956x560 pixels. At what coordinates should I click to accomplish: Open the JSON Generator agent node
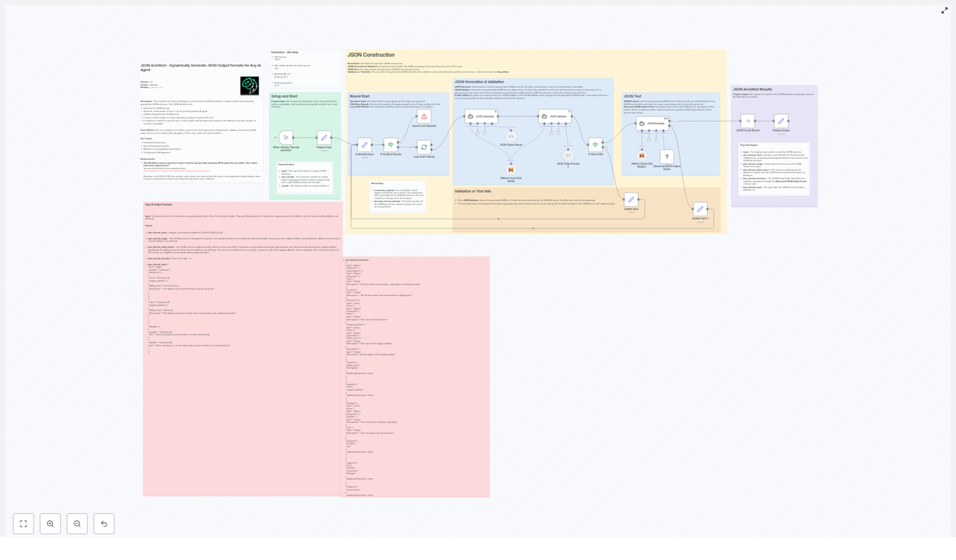point(482,116)
